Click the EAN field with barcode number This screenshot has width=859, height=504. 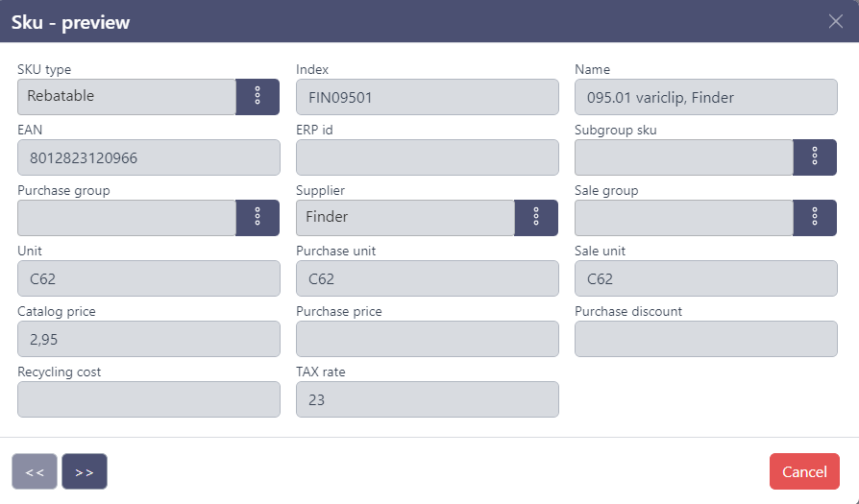(149, 157)
